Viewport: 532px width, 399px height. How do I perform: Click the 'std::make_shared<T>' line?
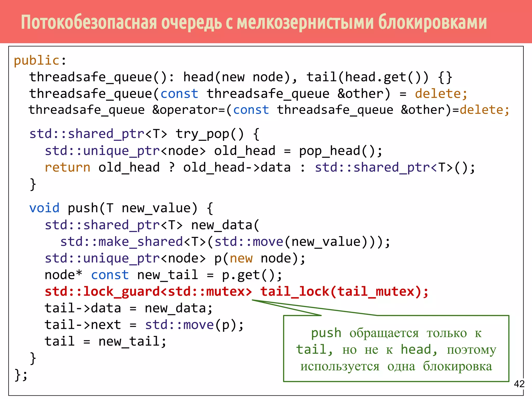pos(225,242)
